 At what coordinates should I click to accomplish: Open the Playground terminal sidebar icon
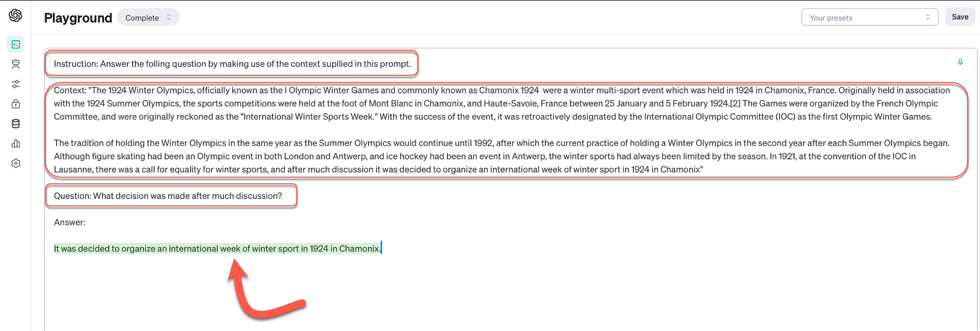tap(16, 45)
